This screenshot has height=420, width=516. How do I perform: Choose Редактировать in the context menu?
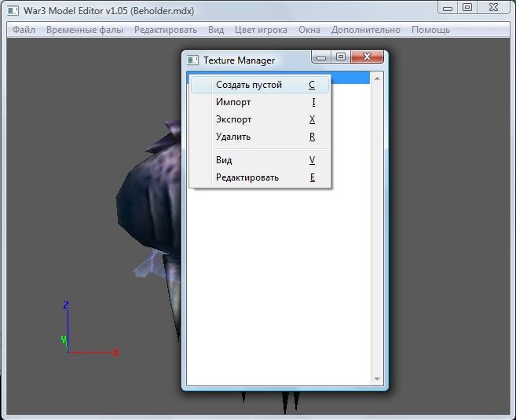pos(260,177)
